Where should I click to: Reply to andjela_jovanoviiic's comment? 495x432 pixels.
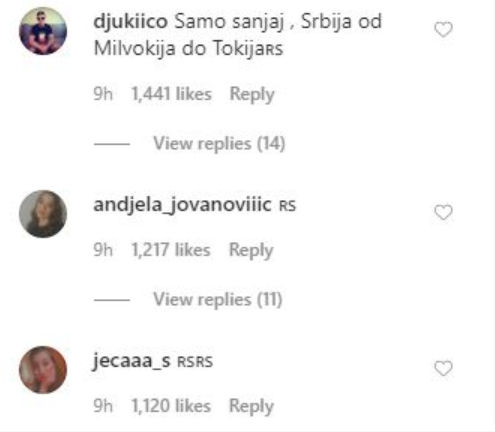[251, 250]
